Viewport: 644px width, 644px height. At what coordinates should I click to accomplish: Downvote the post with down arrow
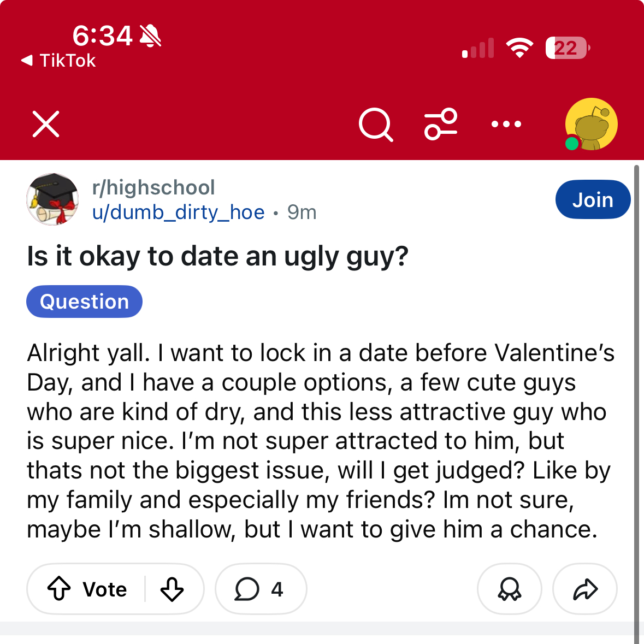coord(172,589)
